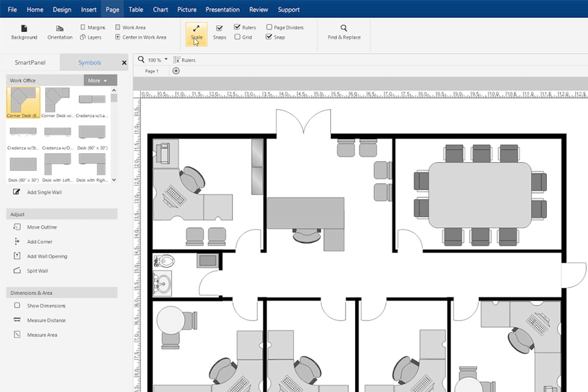This screenshot has height=392, width=588.
Task: Toggle the Page Dividers checkbox
Action: pyautogui.click(x=269, y=27)
